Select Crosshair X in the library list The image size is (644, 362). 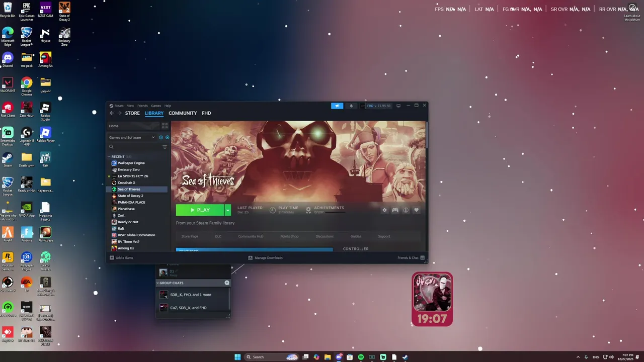[x=126, y=183]
